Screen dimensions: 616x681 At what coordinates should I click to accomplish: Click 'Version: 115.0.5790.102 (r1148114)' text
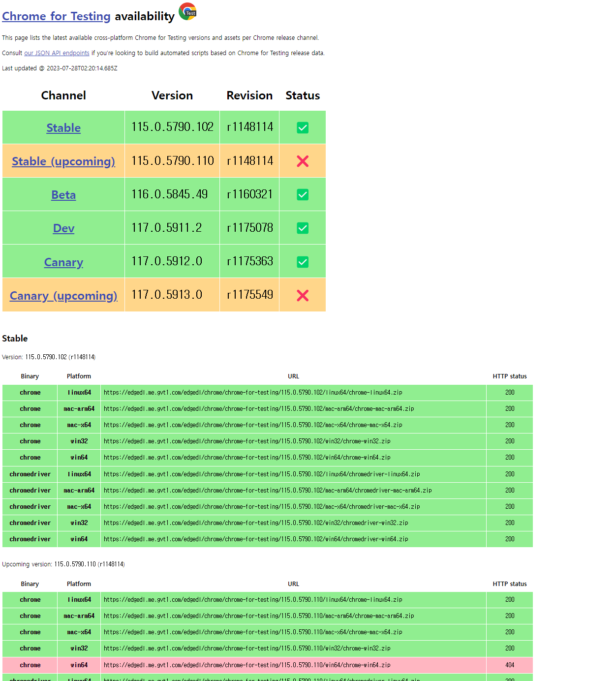49,357
